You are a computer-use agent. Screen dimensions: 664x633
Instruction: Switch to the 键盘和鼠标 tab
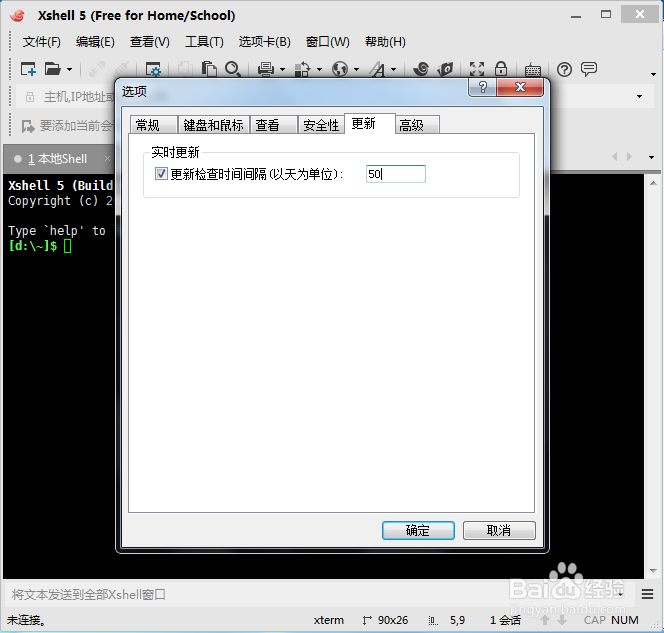pyautogui.click(x=213, y=125)
